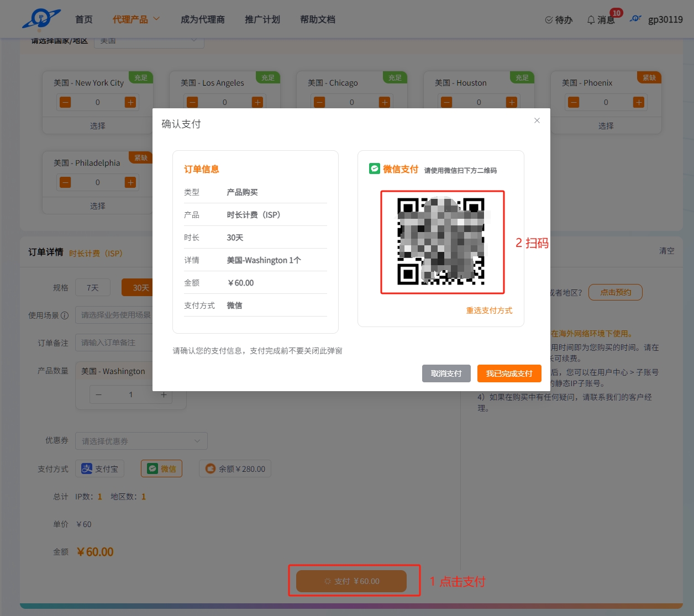Click 我已完成支付 button

[509, 373]
